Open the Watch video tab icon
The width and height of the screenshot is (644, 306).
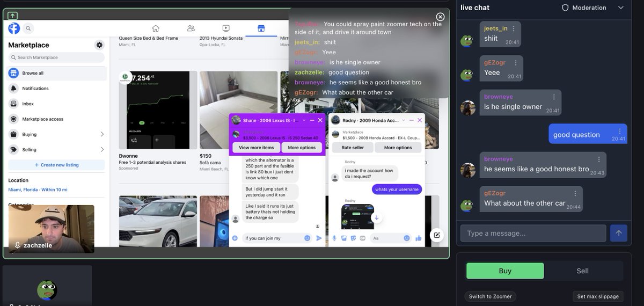pos(226,28)
